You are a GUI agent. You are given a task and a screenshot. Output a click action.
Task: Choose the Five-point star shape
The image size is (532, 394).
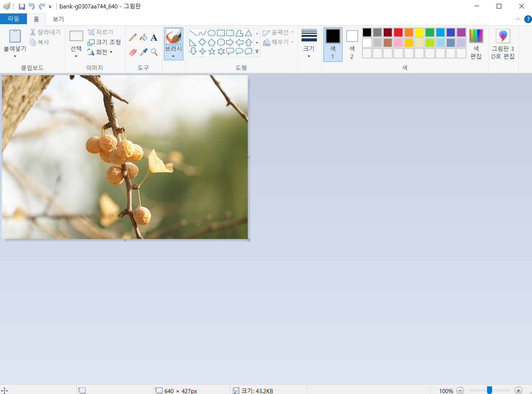tap(212, 51)
